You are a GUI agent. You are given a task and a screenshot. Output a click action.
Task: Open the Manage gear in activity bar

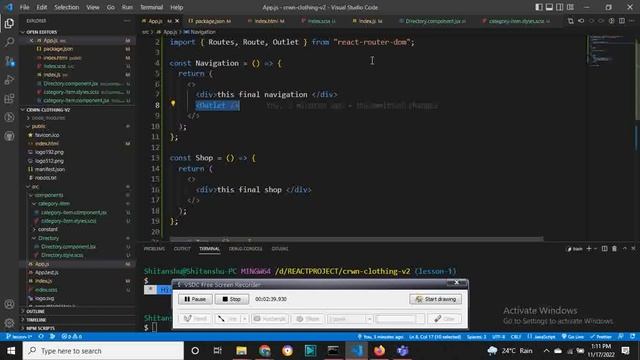[x=9, y=323]
